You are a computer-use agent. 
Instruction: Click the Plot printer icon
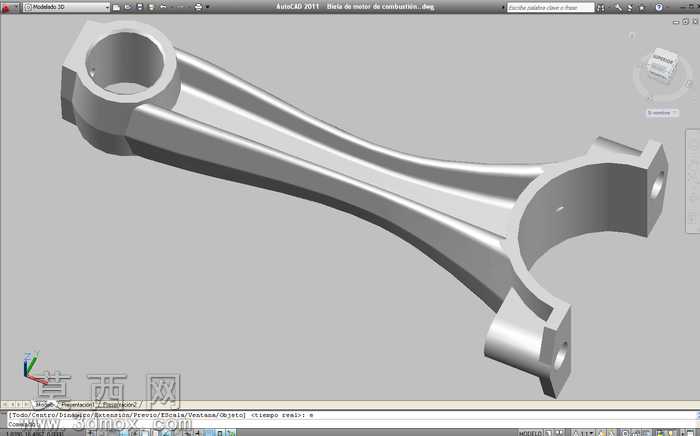[x=198, y=7]
